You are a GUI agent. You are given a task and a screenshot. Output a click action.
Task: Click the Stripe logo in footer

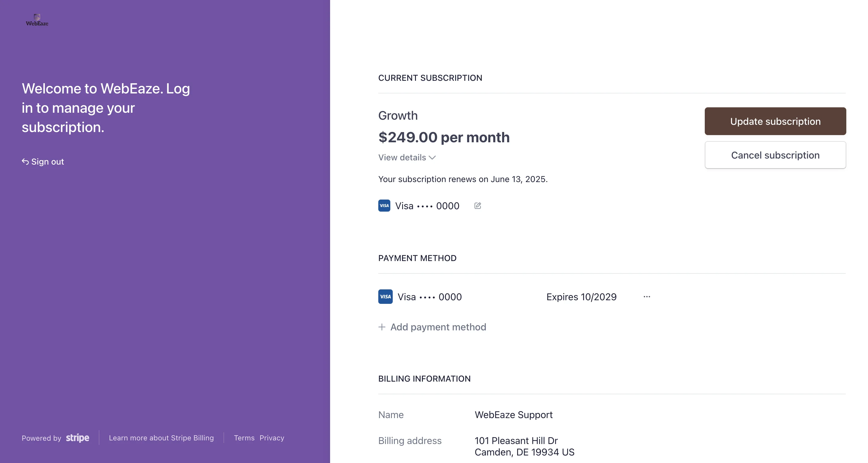pos(77,438)
